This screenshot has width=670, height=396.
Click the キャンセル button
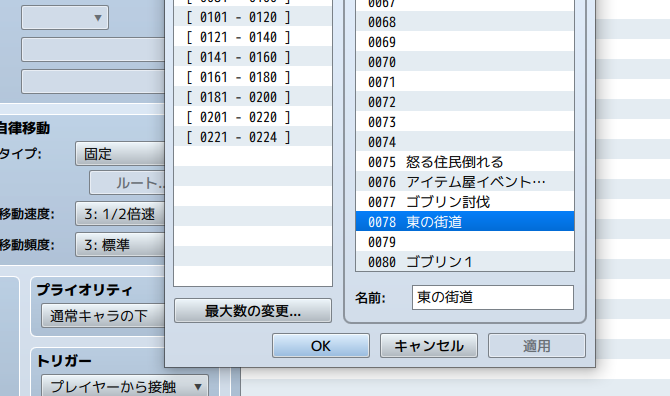429,346
